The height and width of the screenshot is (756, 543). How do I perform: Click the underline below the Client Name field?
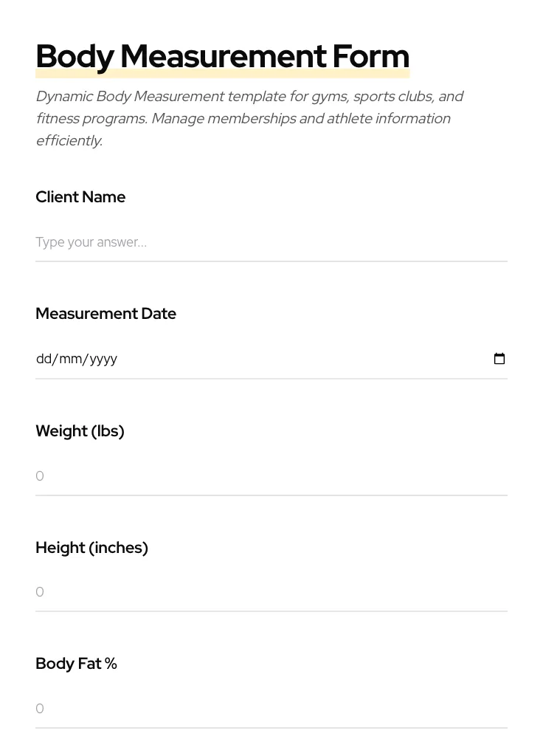click(271, 261)
